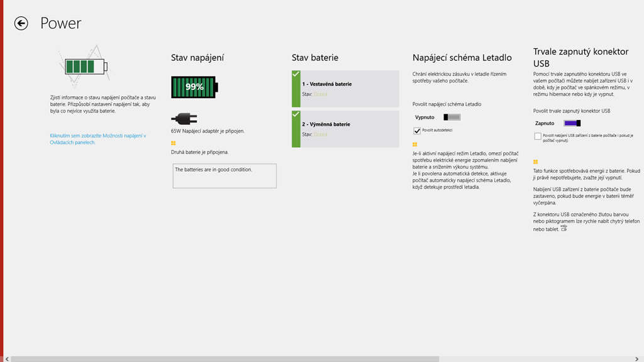644x362 pixels.
Task: Click the yellow info icon under power adapter status
Action: [x=174, y=143]
